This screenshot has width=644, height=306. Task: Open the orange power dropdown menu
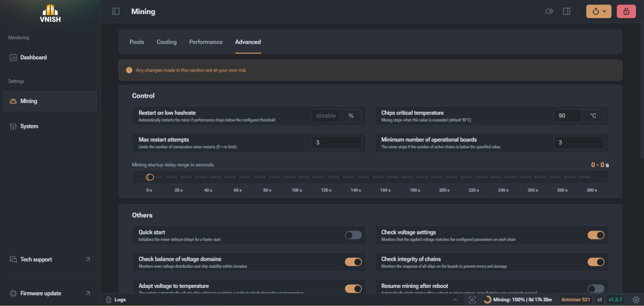(599, 11)
